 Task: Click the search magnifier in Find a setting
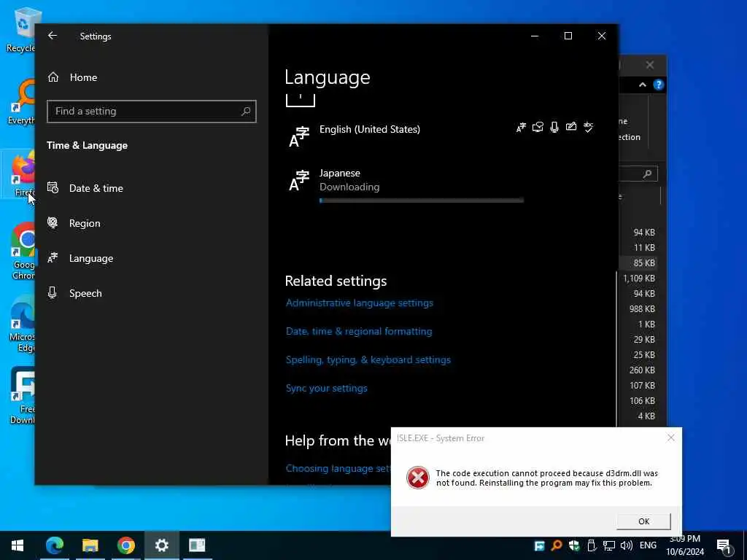[x=246, y=111]
